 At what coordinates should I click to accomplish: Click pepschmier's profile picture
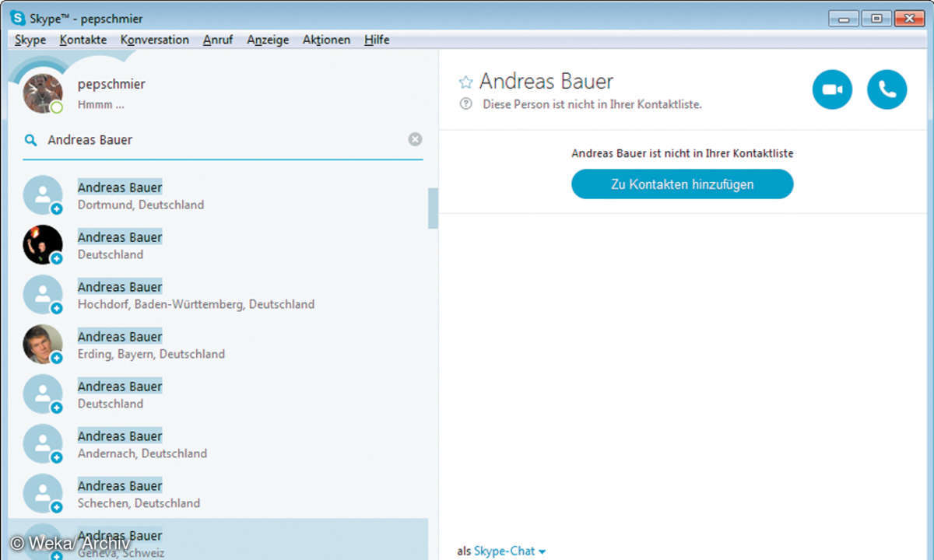tap(43, 93)
